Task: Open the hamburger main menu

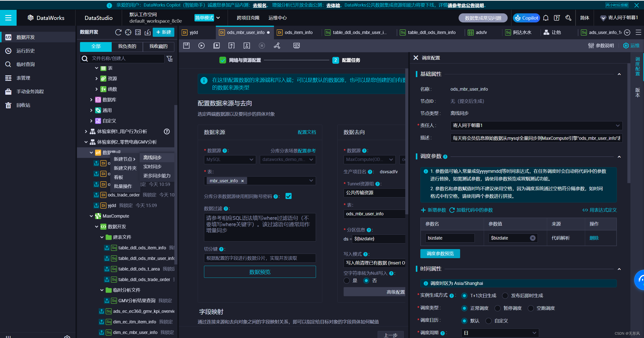Action: pyautogui.click(x=8, y=18)
